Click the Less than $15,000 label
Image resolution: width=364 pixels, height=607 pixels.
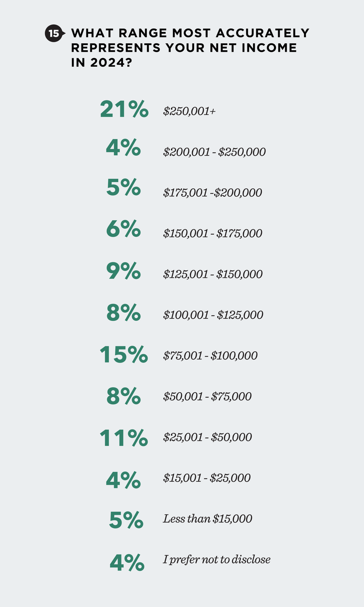click(x=207, y=519)
